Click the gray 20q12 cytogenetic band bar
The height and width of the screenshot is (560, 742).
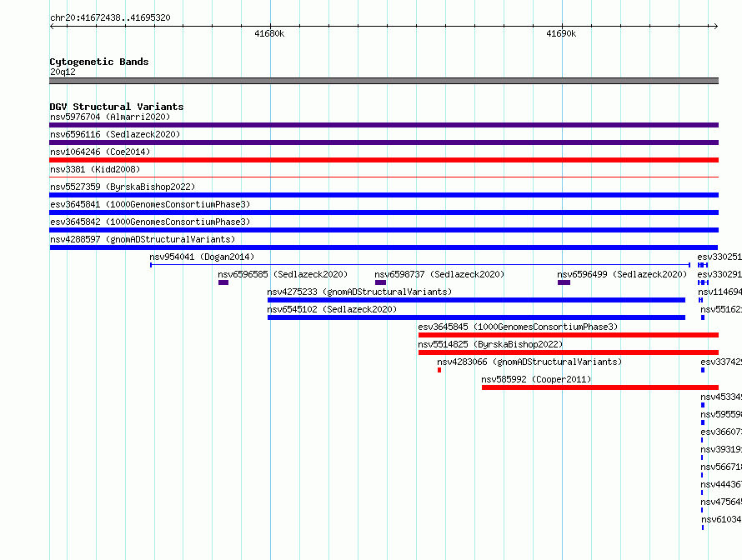[384, 81]
